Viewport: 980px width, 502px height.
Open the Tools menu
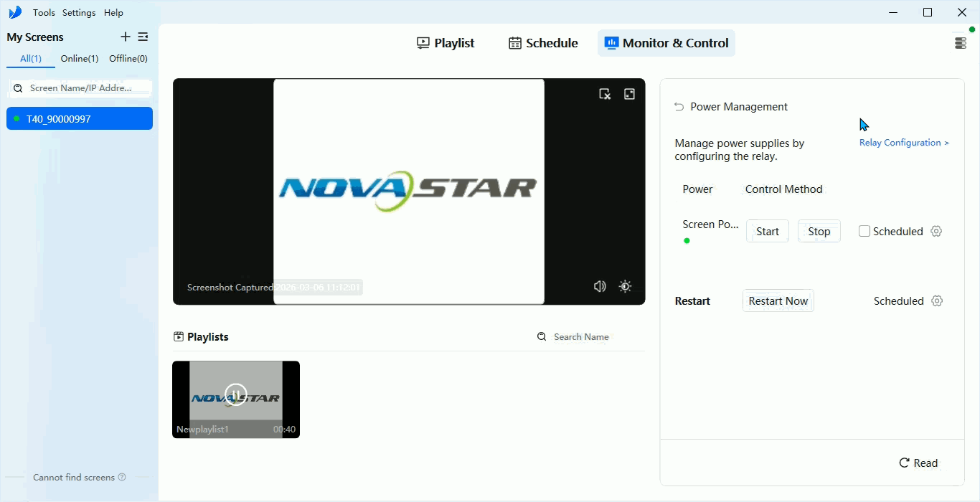pos(44,13)
